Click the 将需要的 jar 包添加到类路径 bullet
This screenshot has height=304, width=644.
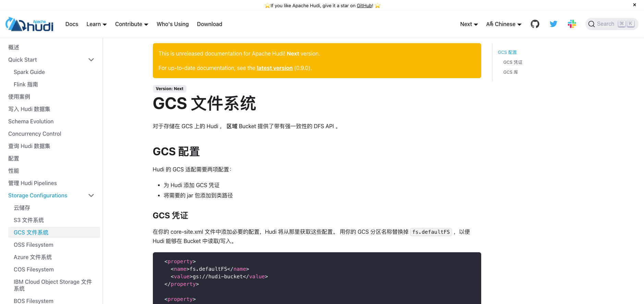point(198,195)
